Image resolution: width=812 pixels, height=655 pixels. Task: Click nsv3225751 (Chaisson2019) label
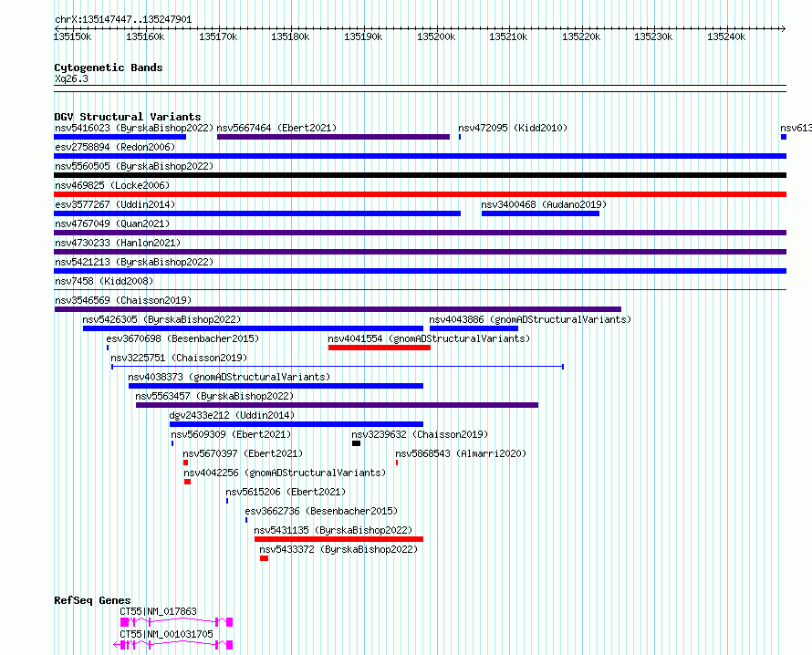pyautogui.click(x=179, y=358)
